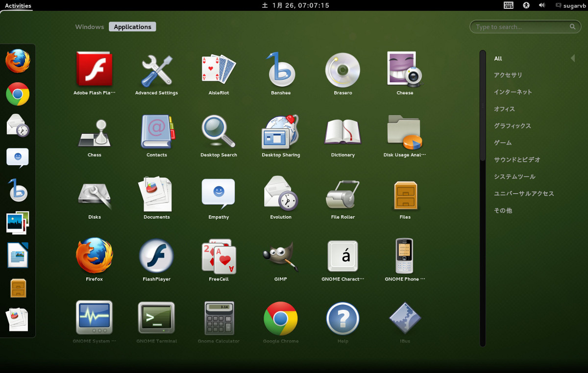Open the document writer icon in the dock
Image resolution: width=588 pixels, height=373 pixels.
click(x=18, y=255)
